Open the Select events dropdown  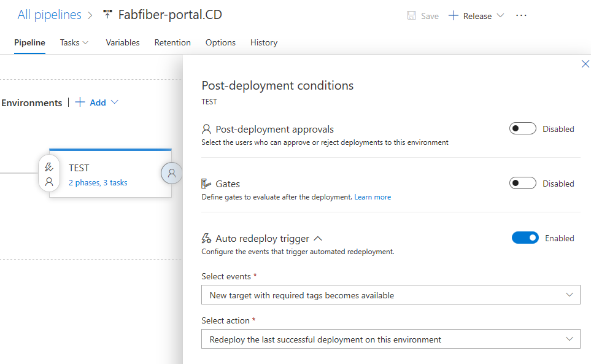pos(390,295)
